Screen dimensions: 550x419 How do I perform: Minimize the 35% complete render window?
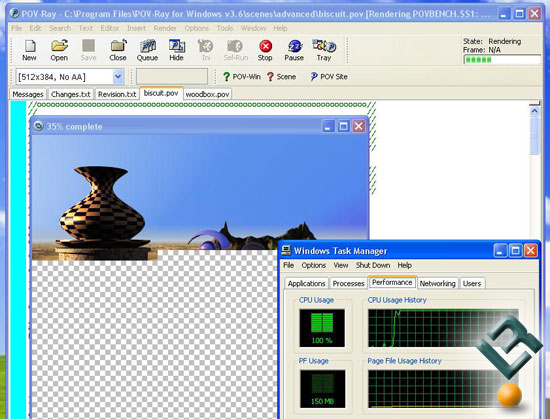[x=328, y=126]
